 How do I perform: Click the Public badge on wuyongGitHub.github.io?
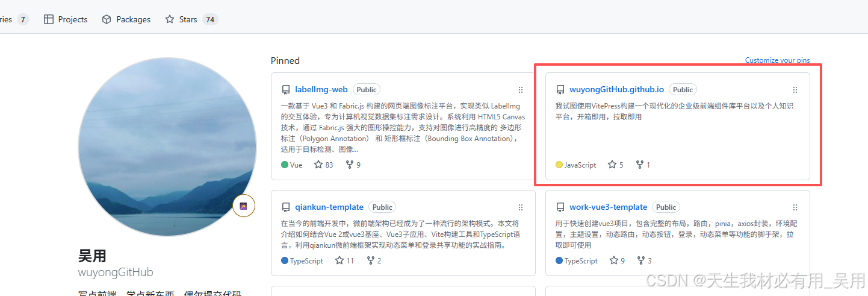(683, 89)
